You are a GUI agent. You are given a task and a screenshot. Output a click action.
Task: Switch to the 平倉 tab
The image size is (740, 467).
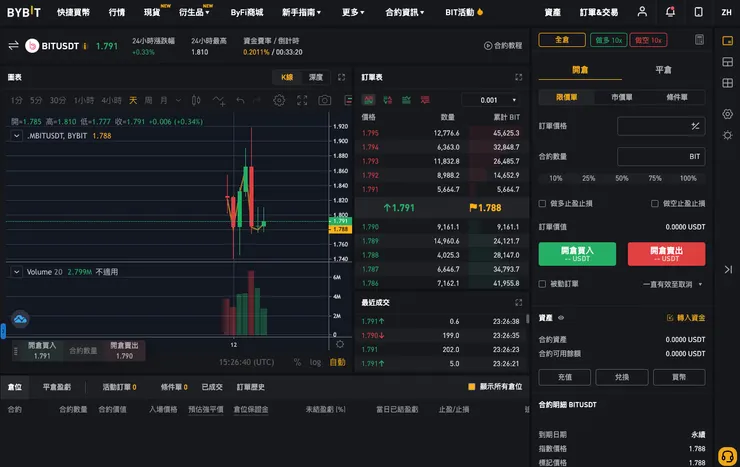coord(663,70)
